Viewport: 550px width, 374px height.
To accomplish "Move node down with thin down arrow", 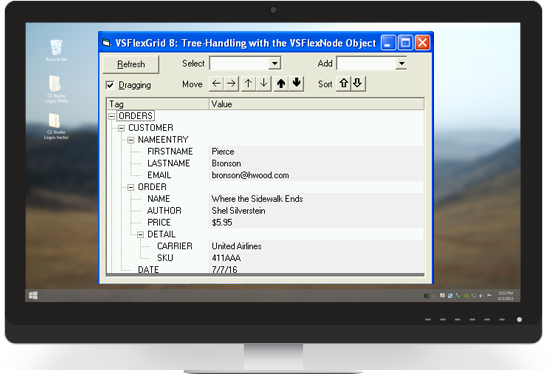I will pyautogui.click(x=264, y=84).
